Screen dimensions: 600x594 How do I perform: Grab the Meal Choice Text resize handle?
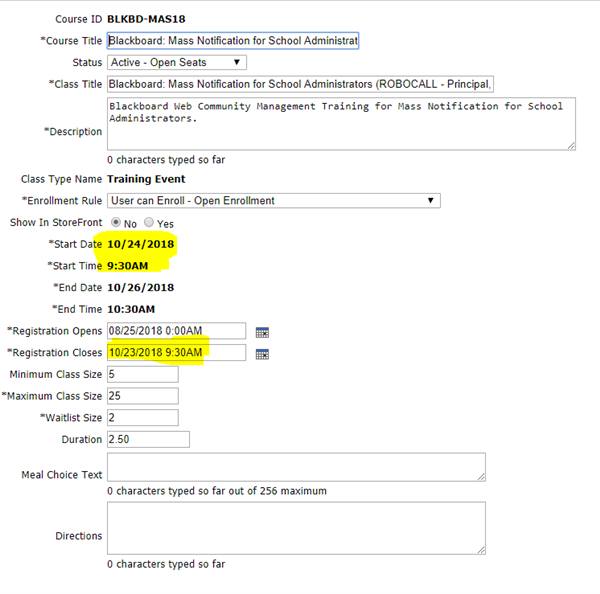click(481, 477)
